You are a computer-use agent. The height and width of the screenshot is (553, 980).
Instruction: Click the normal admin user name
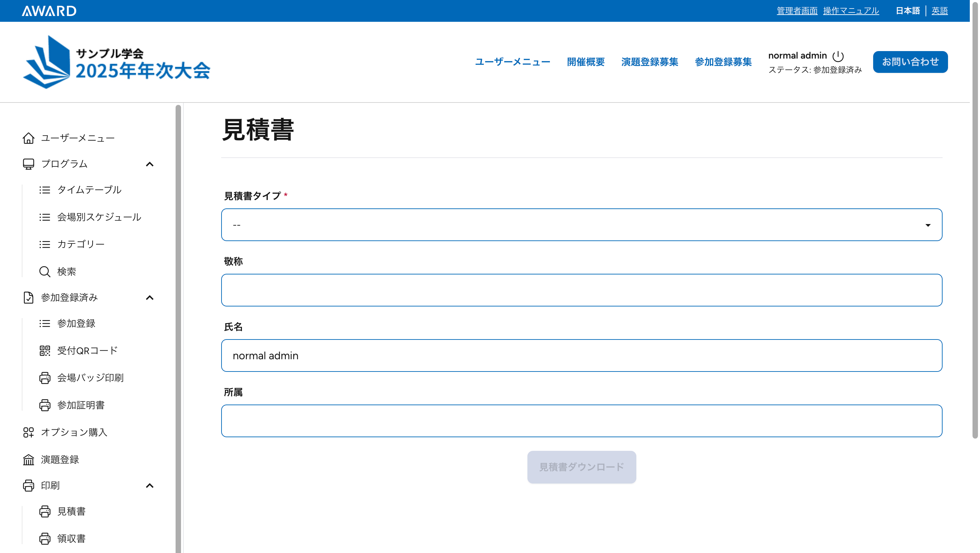tap(797, 56)
